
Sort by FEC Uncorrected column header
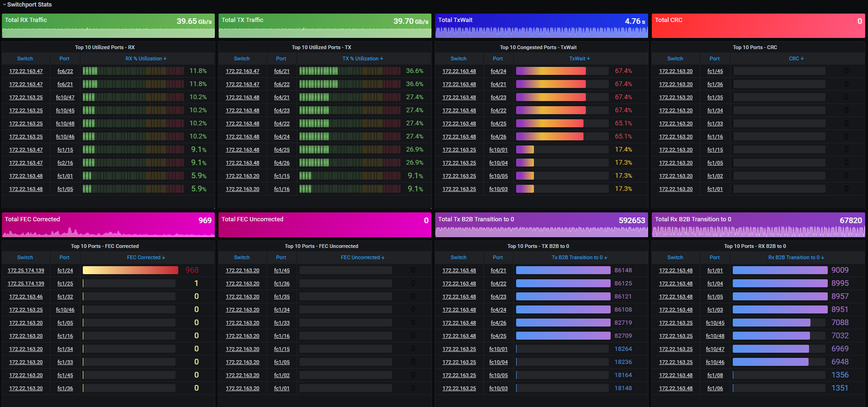tap(363, 257)
